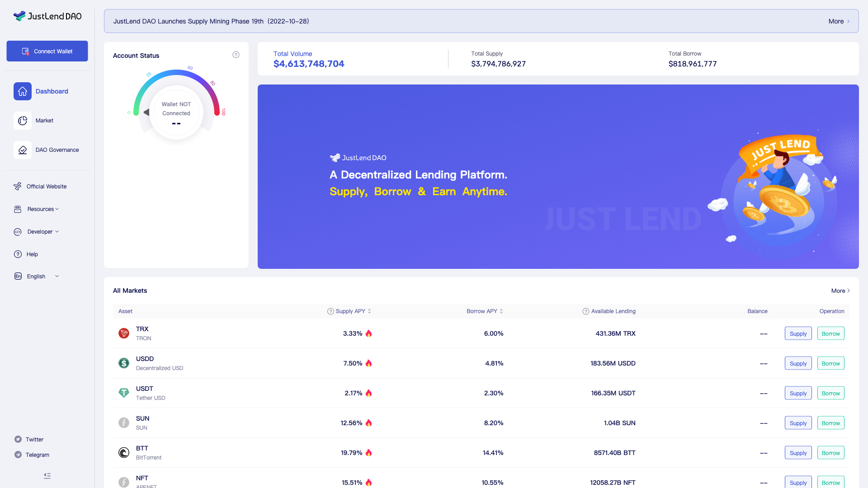Go to the DAO Governance menu item

(x=57, y=150)
